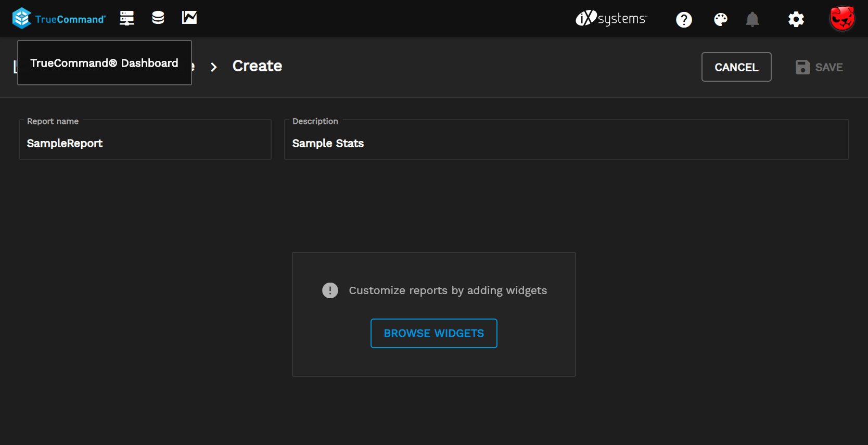This screenshot has width=868, height=445.
Task: Select the Create breadcrumb title
Action: coord(257,66)
